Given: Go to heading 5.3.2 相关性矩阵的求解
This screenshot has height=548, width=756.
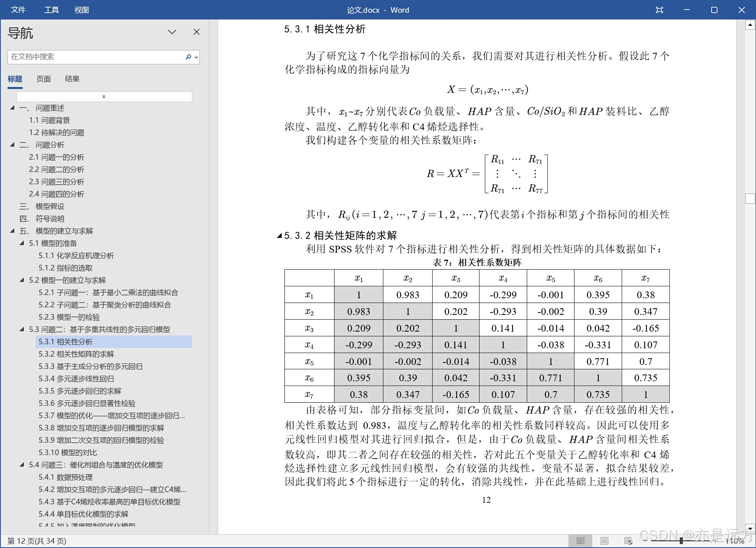Looking at the screenshot, I should [76, 354].
